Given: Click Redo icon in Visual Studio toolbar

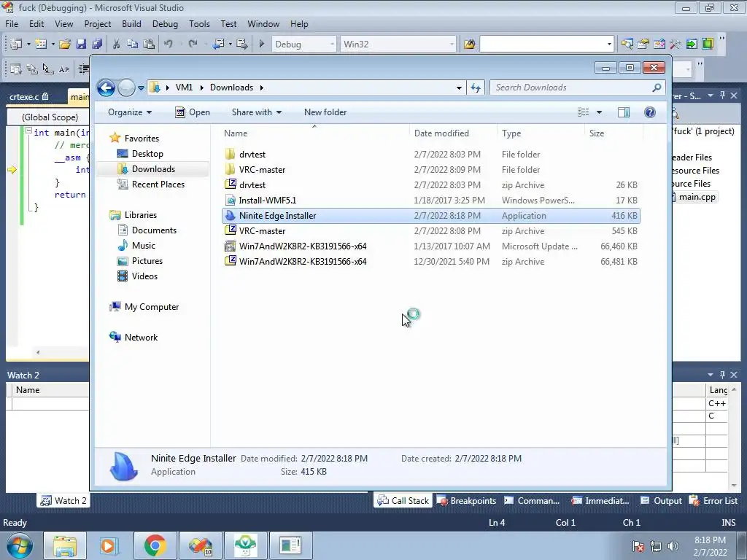Looking at the screenshot, I should coord(193,44).
